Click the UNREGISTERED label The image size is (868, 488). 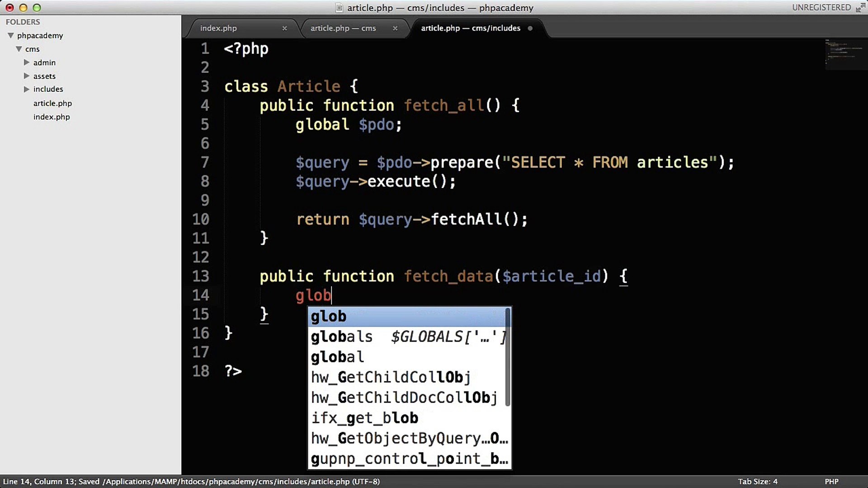[821, 8]
